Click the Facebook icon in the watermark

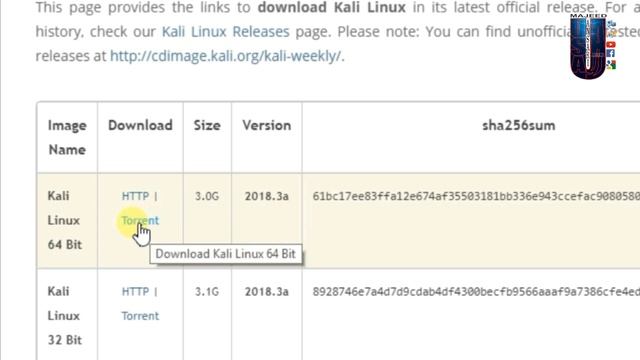pyautogui.click(x=611, y=54)
